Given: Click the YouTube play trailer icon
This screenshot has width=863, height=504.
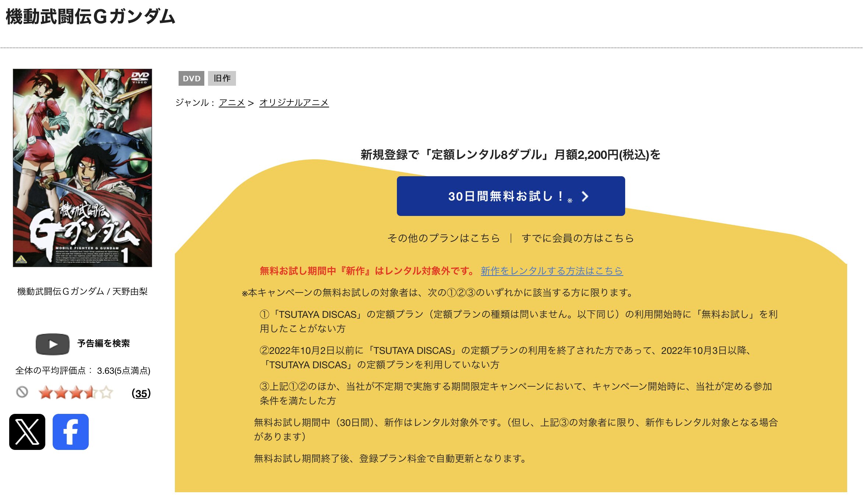Looking at the screenshot, I should tap(53, 344).
